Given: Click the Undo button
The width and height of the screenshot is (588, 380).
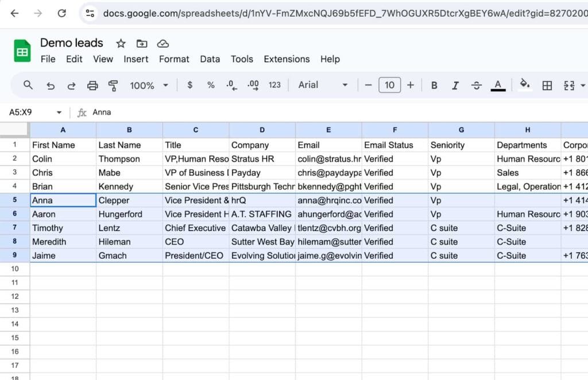Looking at the screenshot, I should coord(51,85).
